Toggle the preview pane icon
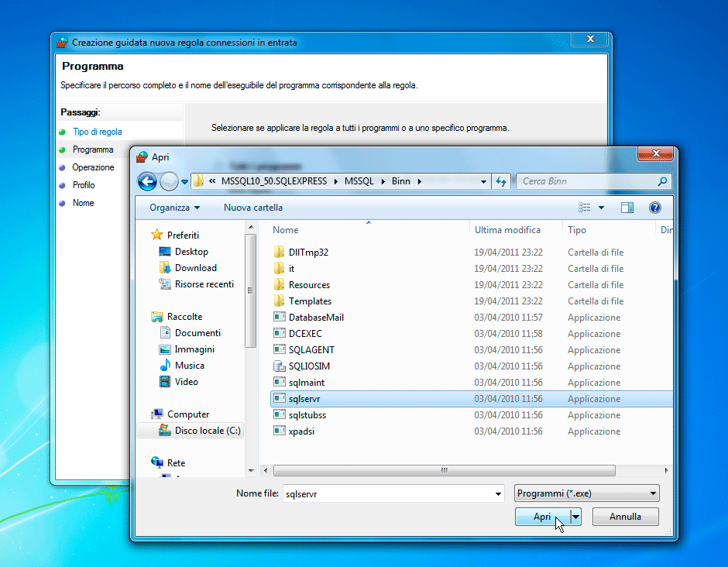Image resolution: width=728 pixels, height=567 pixels. click(627, 208)
